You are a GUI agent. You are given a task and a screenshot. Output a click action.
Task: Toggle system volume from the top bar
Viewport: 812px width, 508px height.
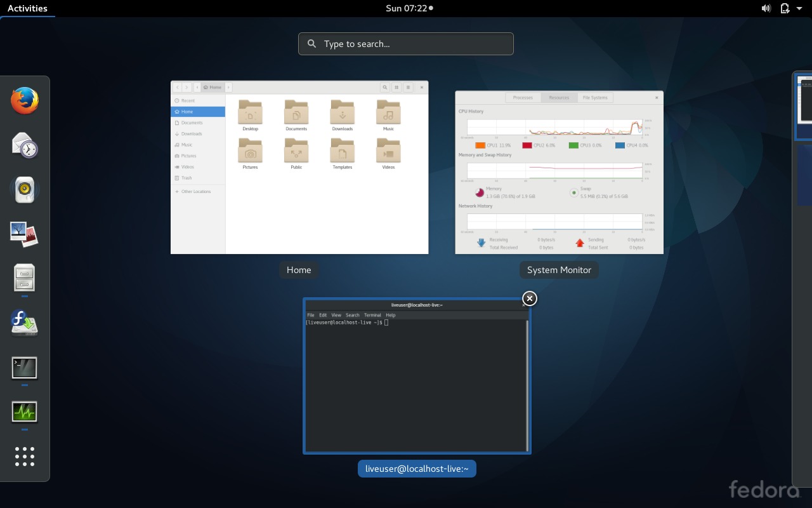766,8
